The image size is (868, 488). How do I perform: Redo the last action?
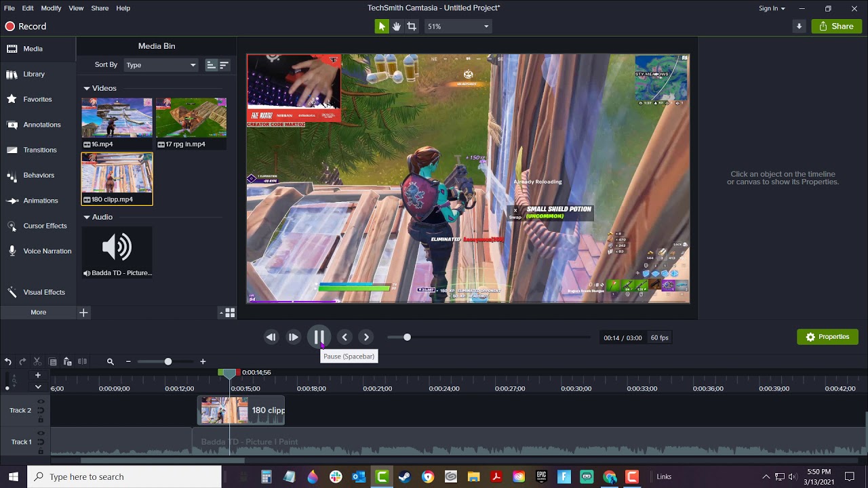[x=22, y=362]
